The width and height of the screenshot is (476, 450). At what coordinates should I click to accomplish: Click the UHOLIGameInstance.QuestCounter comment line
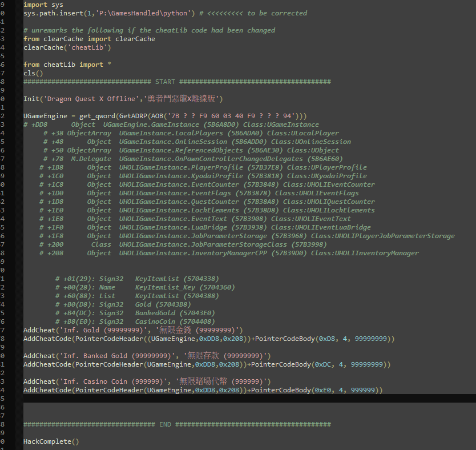tap(207, 202)
